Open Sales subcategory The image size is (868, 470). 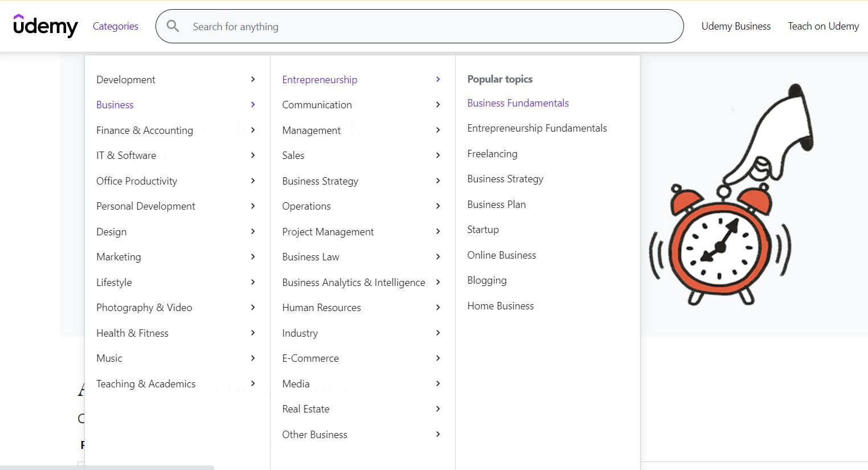click(293, 156)
